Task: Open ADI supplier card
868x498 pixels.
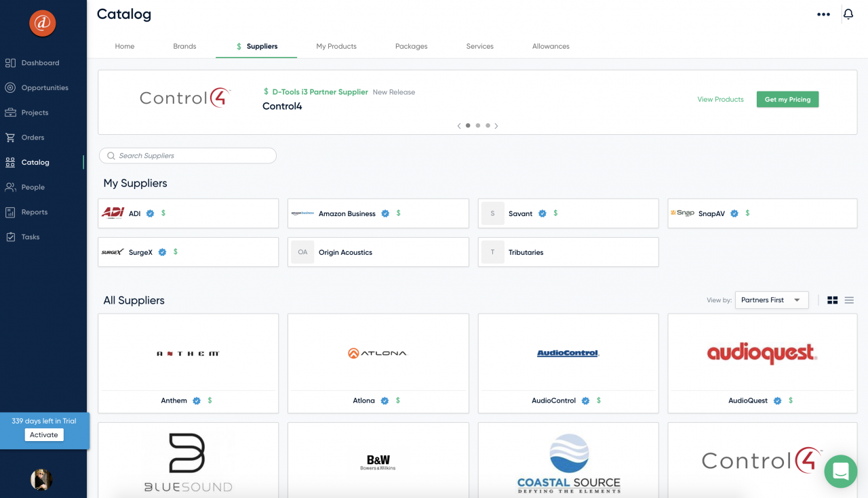Action: (189, 213)
